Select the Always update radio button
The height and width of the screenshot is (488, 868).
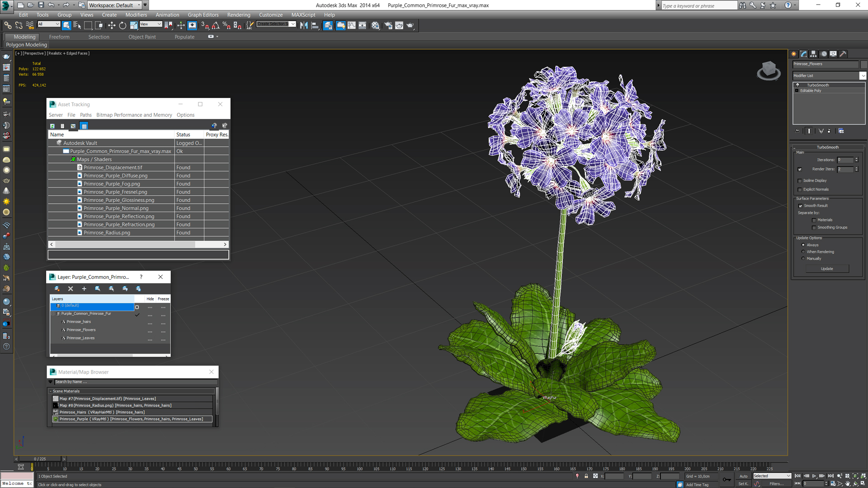(803, 245)
